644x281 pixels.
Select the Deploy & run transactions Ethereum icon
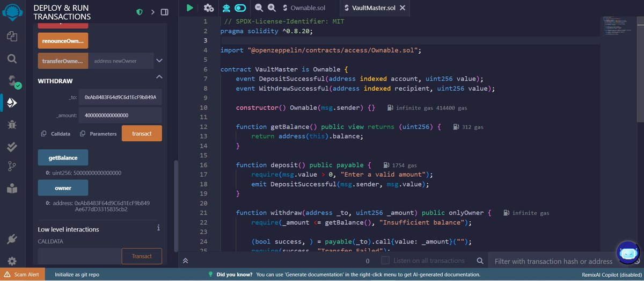(x=12, y=103)
